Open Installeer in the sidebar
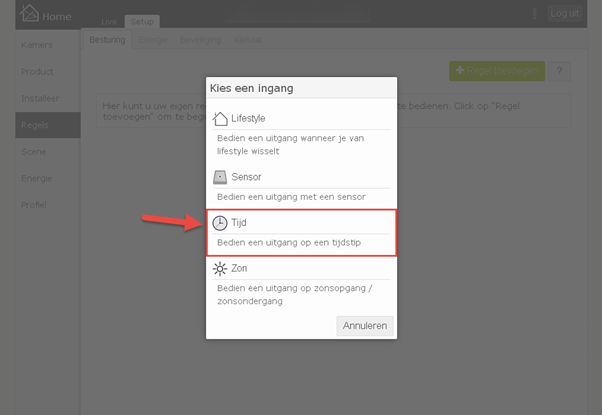The width and height of the screenshot is (602, 415). click(x=48, y=99)
